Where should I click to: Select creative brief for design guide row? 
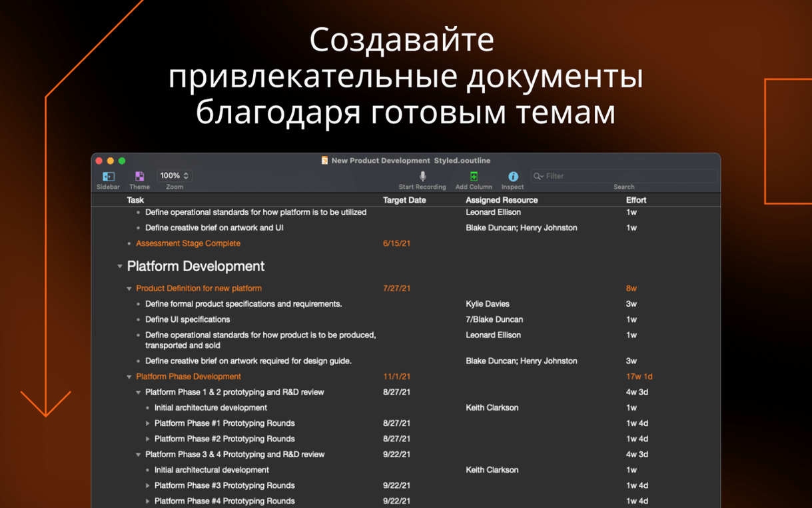[248, 361]
